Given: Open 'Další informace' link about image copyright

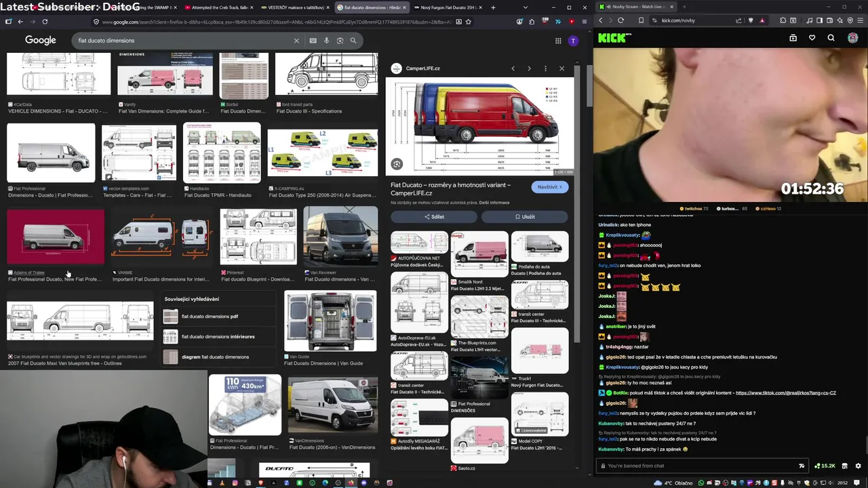Looking at the screenshot, I should (494, 203).
